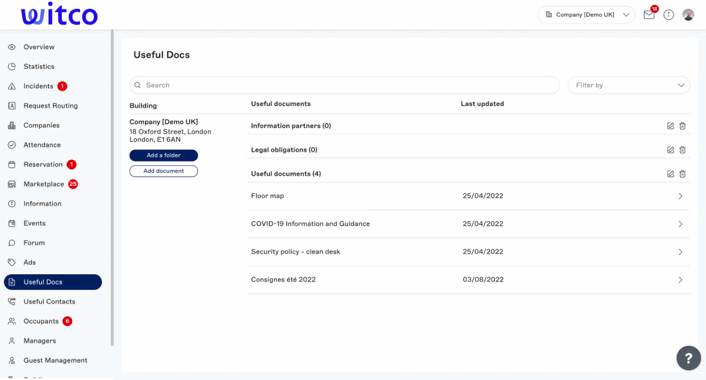
Task: Open the help question mark bubble
Action: [688, 358]
